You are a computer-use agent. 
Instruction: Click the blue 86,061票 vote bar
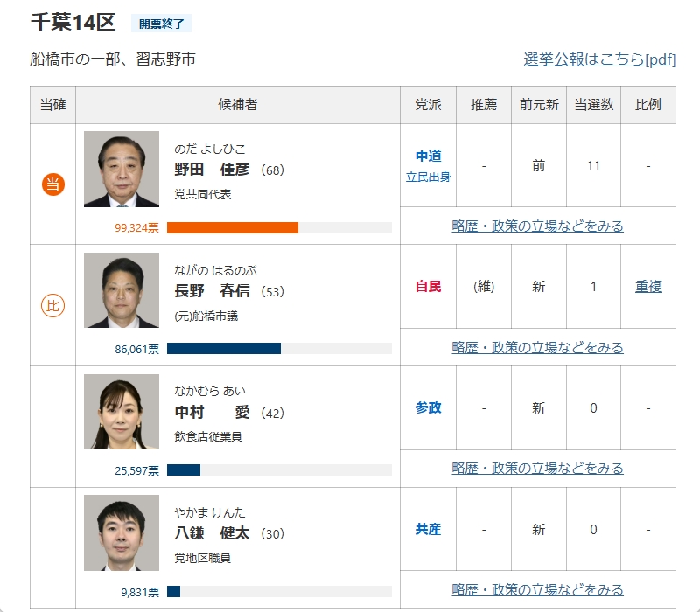coord(224,349)
